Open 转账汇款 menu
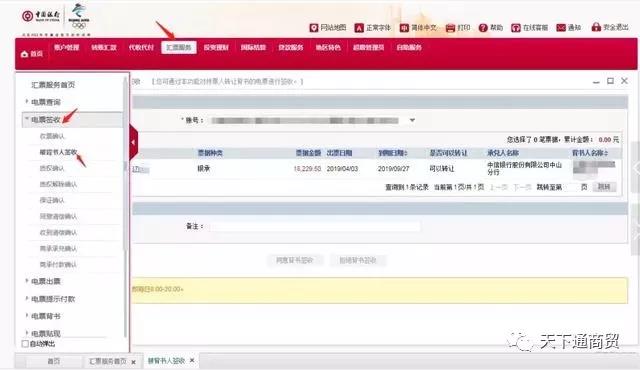640x370 pixels. click(x=104, y=47)
